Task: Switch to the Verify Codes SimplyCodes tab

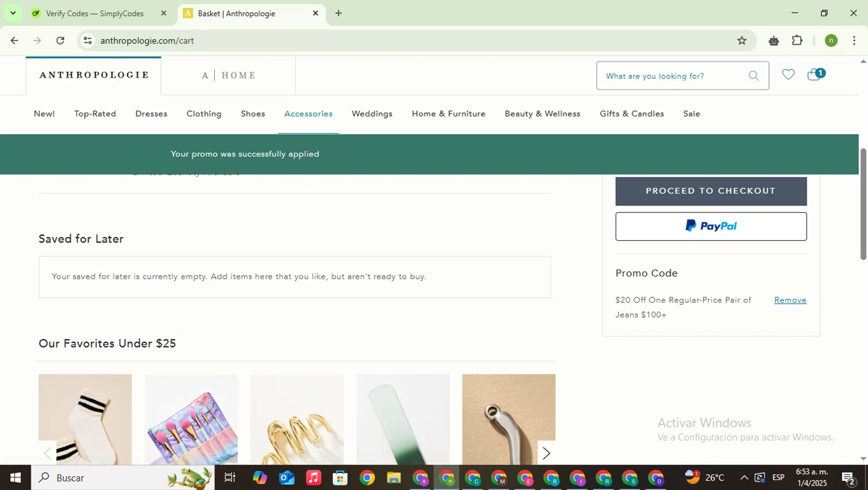Action: tap(95, 13)
